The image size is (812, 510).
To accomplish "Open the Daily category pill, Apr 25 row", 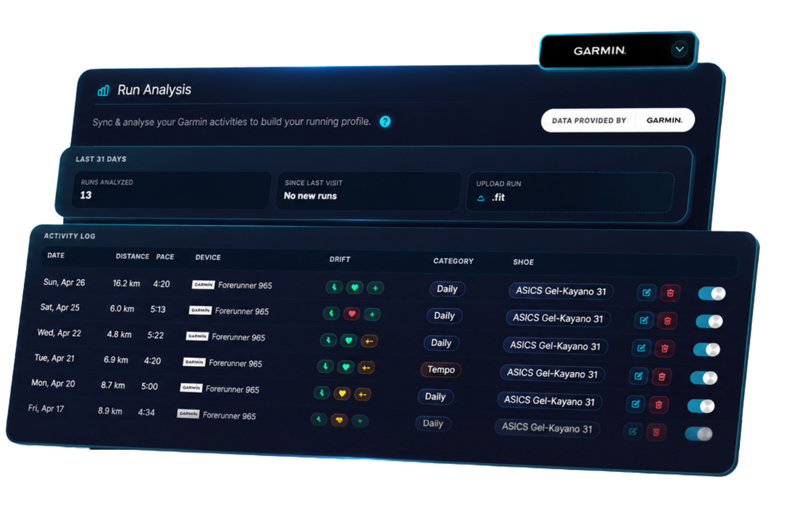I will tap(444, 316).
